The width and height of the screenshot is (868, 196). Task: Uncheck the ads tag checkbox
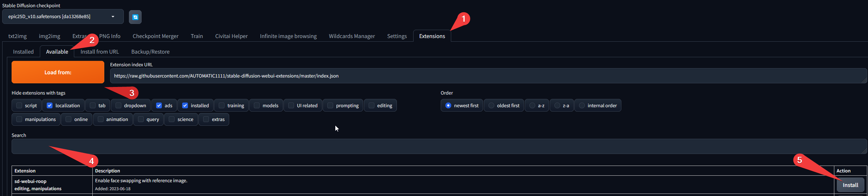159,105
